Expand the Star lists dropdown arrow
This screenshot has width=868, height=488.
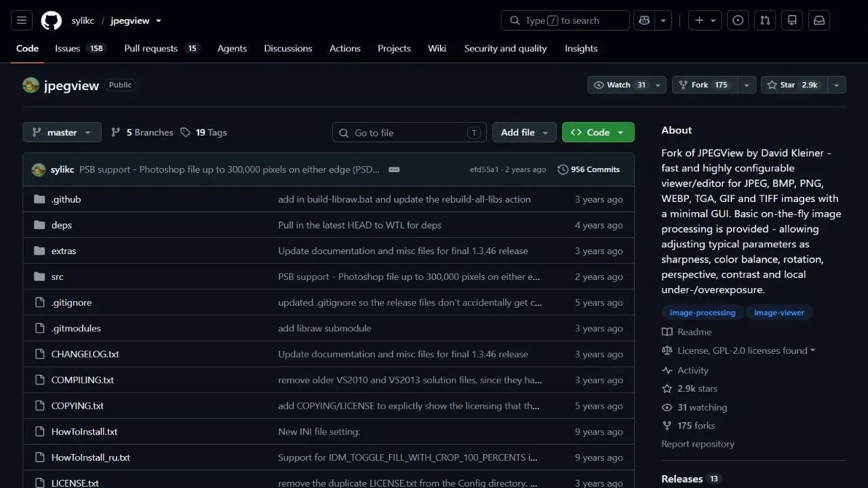point(837,85)
